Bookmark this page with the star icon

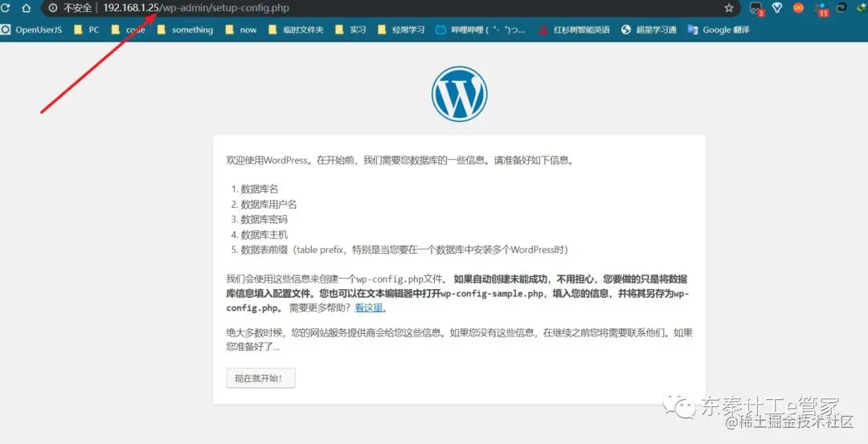[x=729, y=8]
